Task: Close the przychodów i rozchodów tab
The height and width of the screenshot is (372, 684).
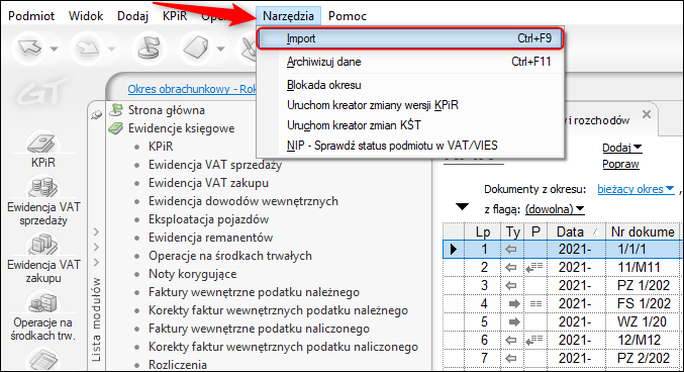Action: [x=646, y=115]
